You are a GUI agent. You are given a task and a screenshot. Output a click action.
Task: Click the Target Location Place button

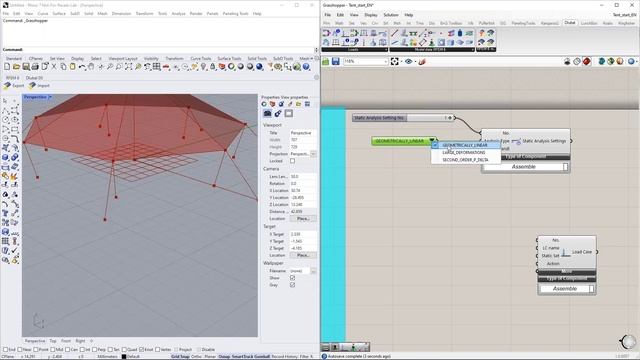tap(303, 256)
